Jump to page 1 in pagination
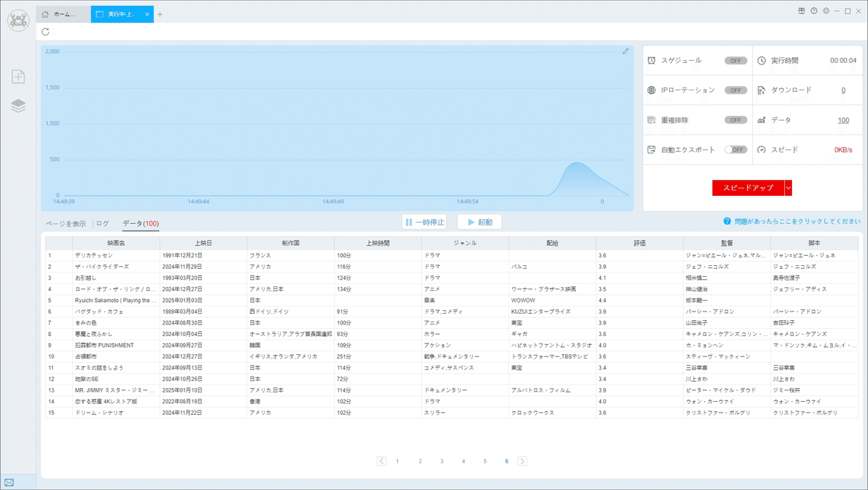The height and width of the screenshot is (490, 868). [397, 461]
